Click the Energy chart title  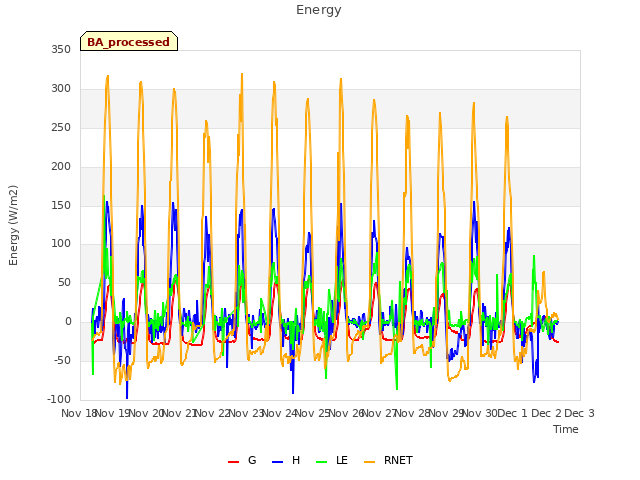pos(319,10)
